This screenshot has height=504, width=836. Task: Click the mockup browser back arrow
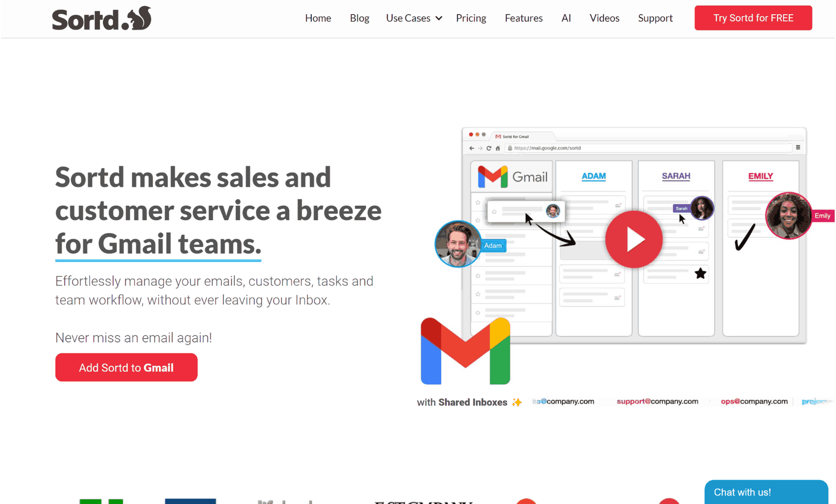tap(471, 148)
